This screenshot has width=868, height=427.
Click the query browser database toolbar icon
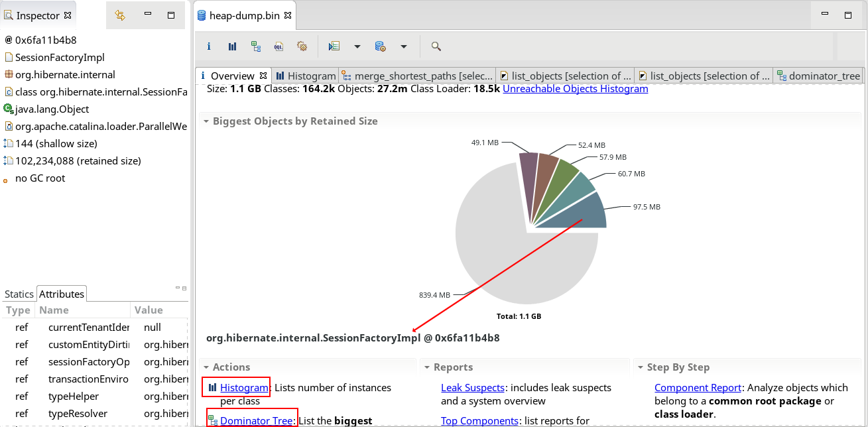tap(380, 46)
